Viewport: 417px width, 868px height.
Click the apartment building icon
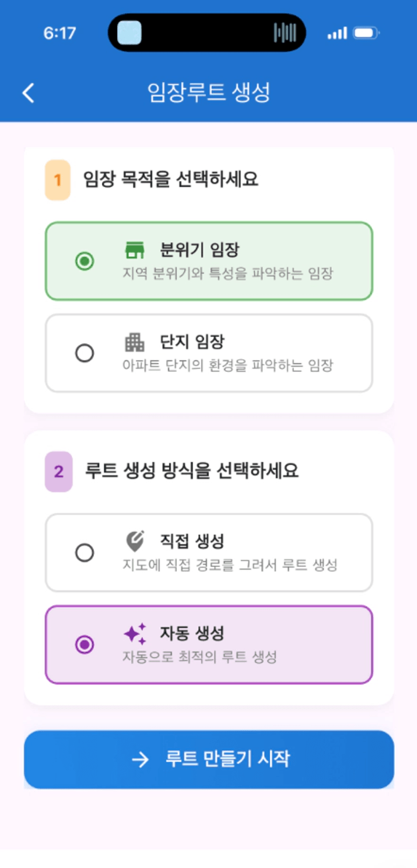tap(134, 342)
